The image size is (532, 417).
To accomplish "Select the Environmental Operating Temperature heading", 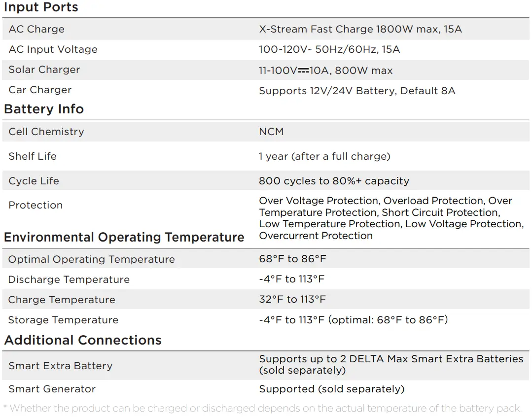I will 124,237.
